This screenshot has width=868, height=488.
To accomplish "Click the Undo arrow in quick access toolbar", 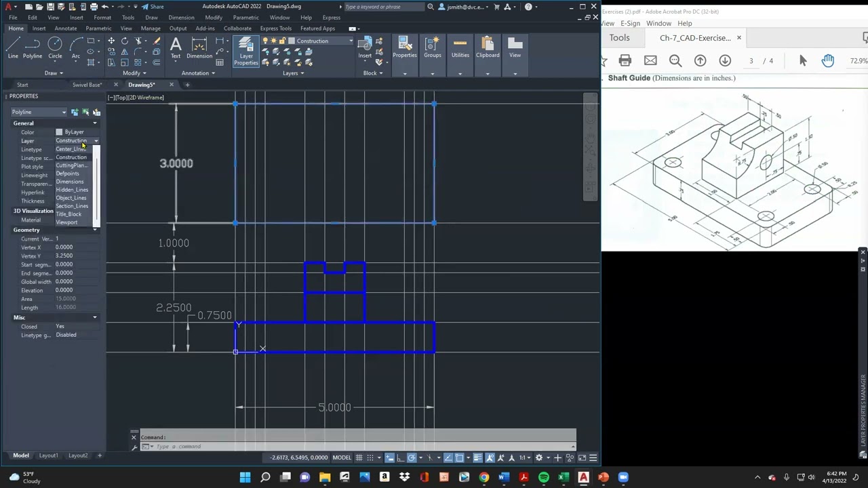I will (x=105, y=7).
